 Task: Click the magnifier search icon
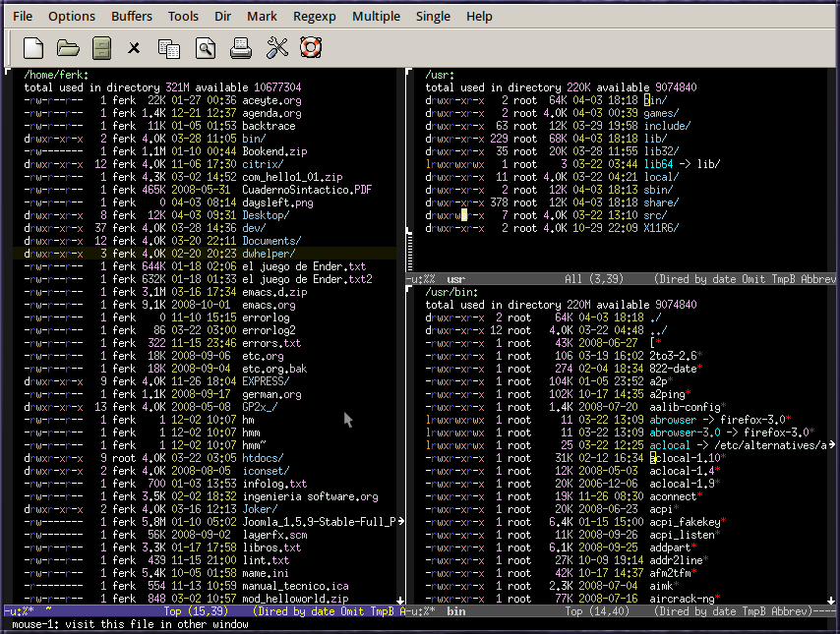206,48
